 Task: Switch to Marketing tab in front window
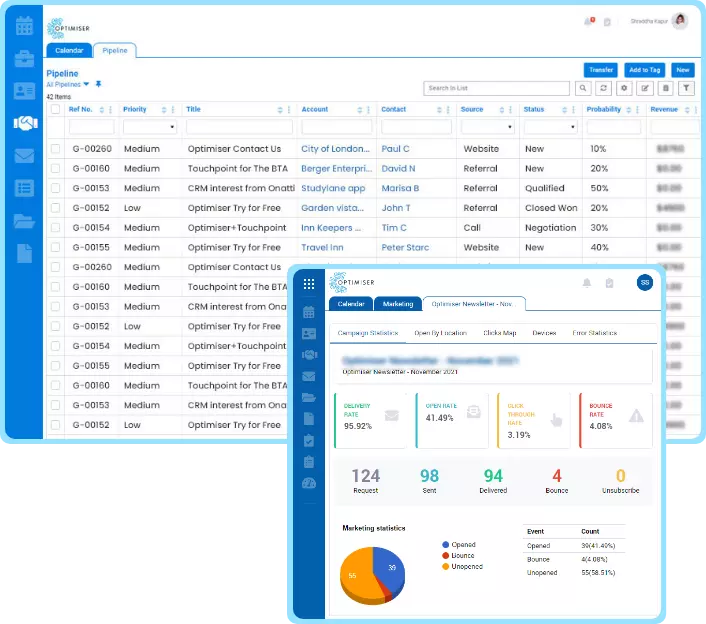click(x=398, y=304)
